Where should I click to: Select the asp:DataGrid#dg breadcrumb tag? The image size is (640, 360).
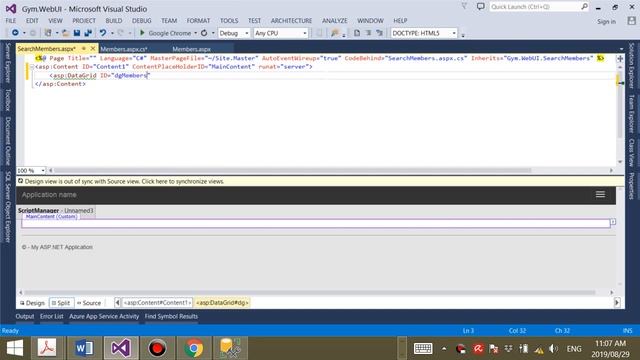pos(222,303)
